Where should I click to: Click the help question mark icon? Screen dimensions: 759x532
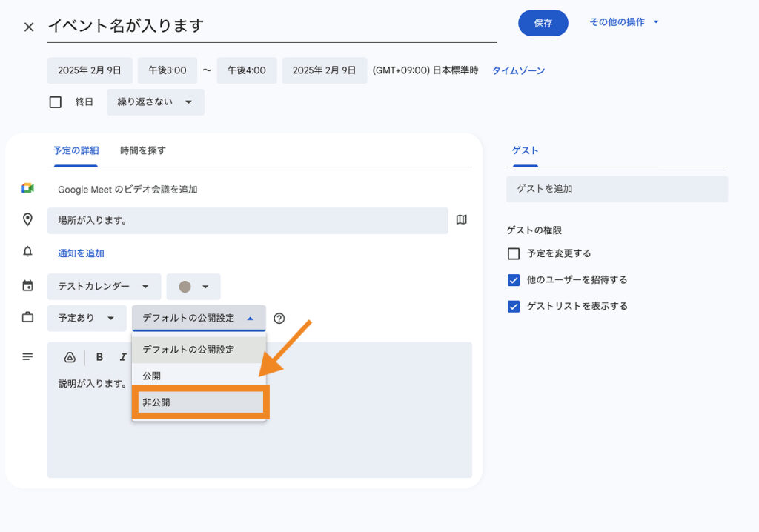(279, 318)
